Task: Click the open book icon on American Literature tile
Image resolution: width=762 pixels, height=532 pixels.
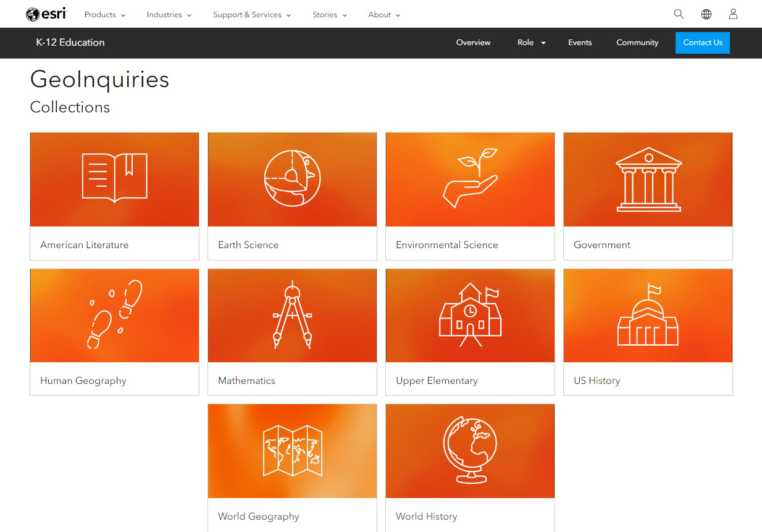Action: (x=114, y=177)
